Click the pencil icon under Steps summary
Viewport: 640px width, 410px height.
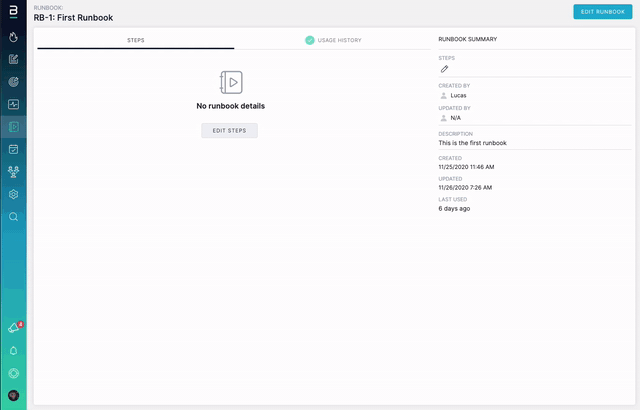pos(444,69)
